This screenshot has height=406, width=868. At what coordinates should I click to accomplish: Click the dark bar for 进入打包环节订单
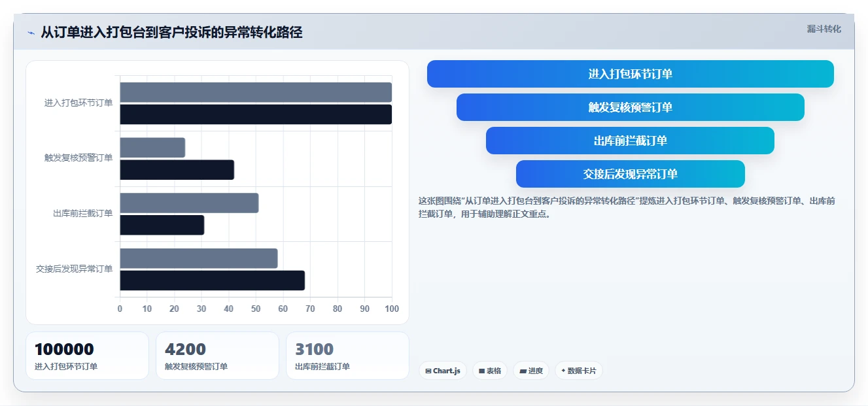(x=256, y=114)
